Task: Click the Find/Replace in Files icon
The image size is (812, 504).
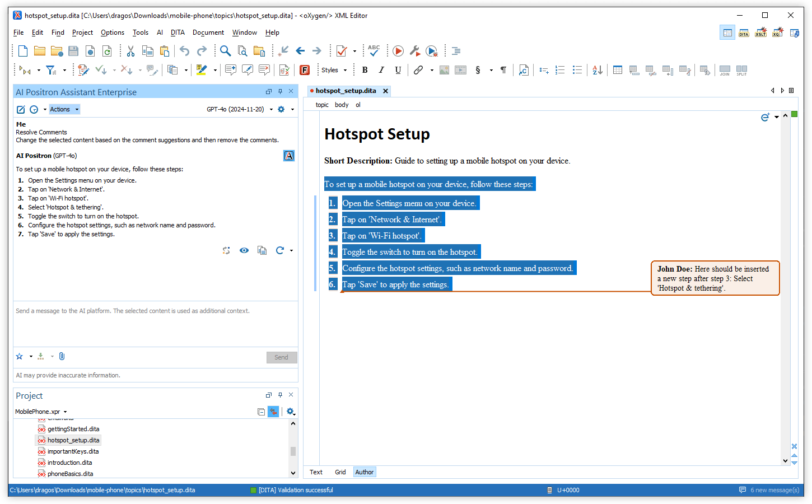Action: [242, 51]
